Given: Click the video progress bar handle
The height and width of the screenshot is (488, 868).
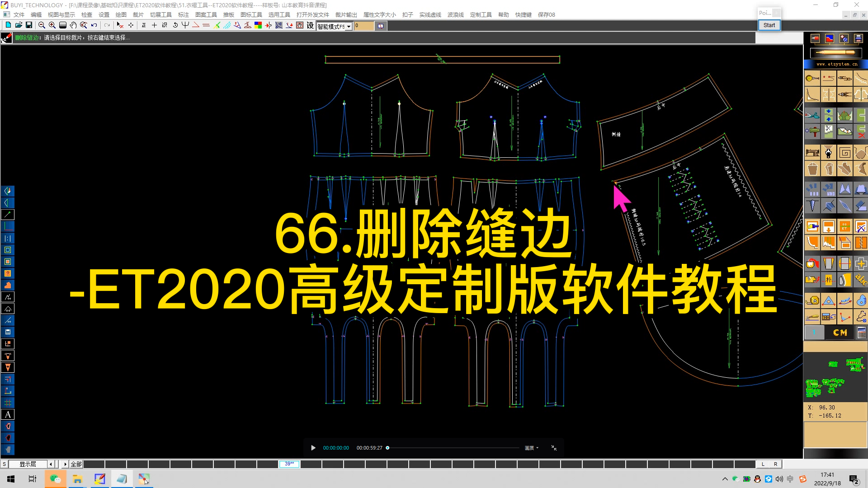Looking at the screenshot, I should [387, 448].
